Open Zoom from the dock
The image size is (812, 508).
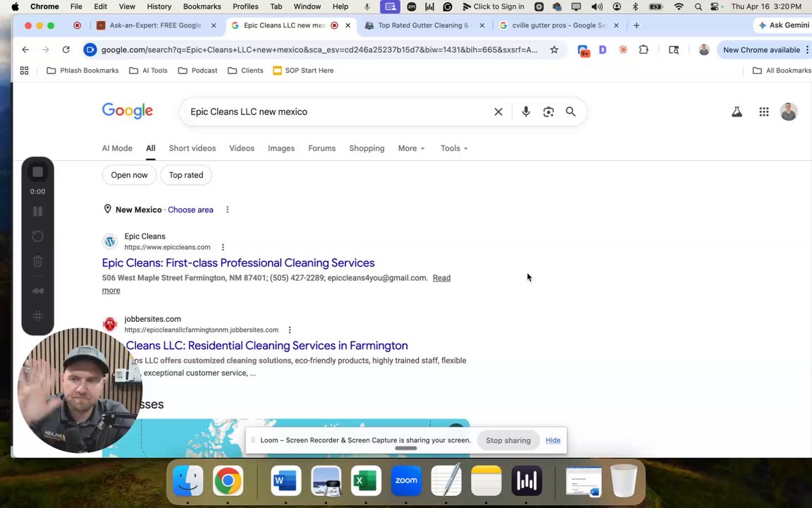tap(406, 480)
